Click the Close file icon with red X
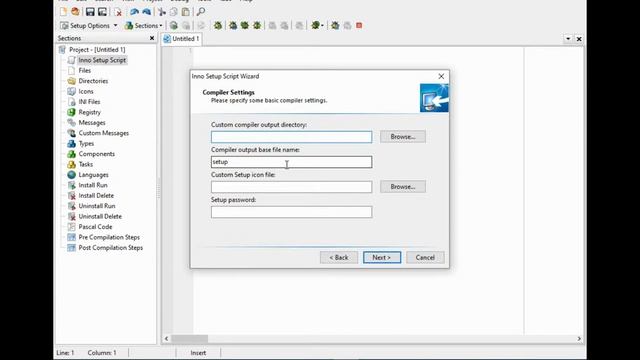Viewport: 640px width, 360px height. (118, 12)
